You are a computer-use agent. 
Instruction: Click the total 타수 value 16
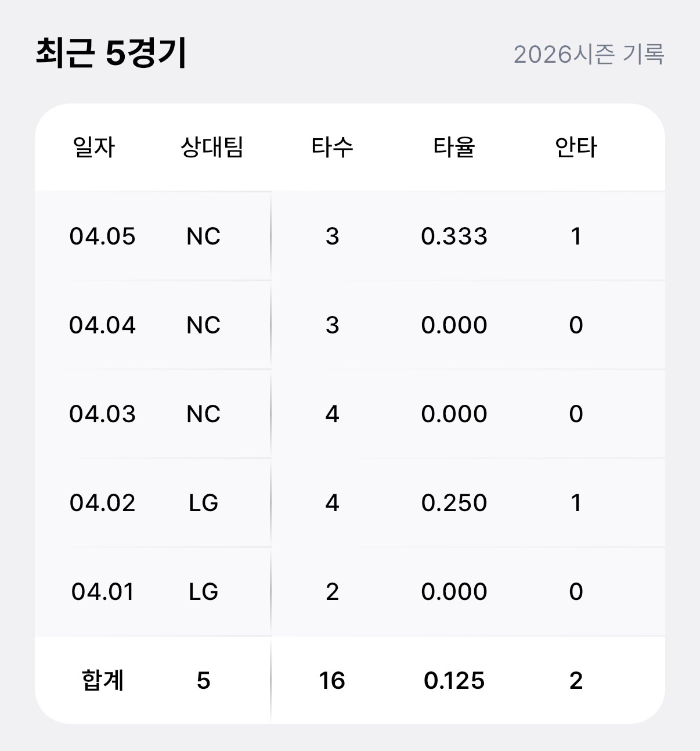click(332, 681)
